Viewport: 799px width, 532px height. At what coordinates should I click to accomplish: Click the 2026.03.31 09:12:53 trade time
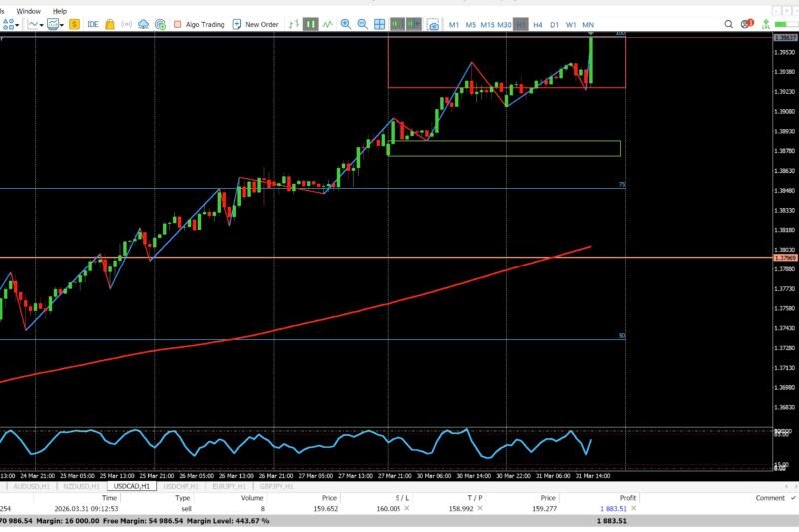pos(86,509)
